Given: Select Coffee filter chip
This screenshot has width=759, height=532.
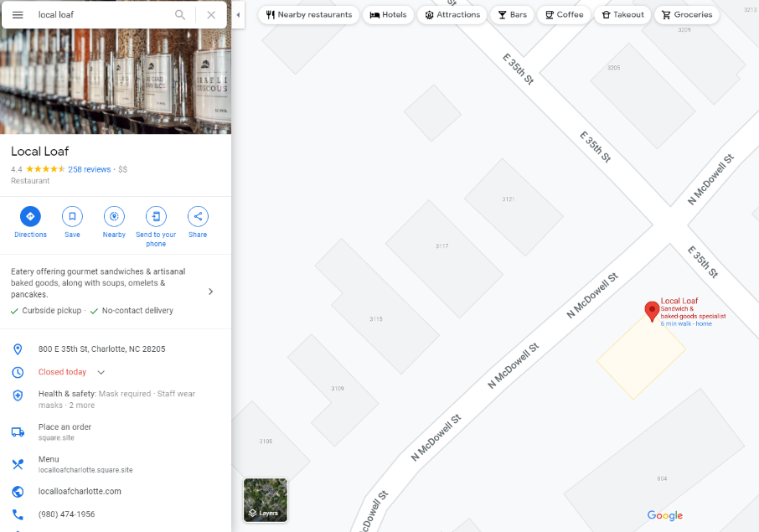Looking at the screenshot, I should pyautogui.click(x=564, y=14).
